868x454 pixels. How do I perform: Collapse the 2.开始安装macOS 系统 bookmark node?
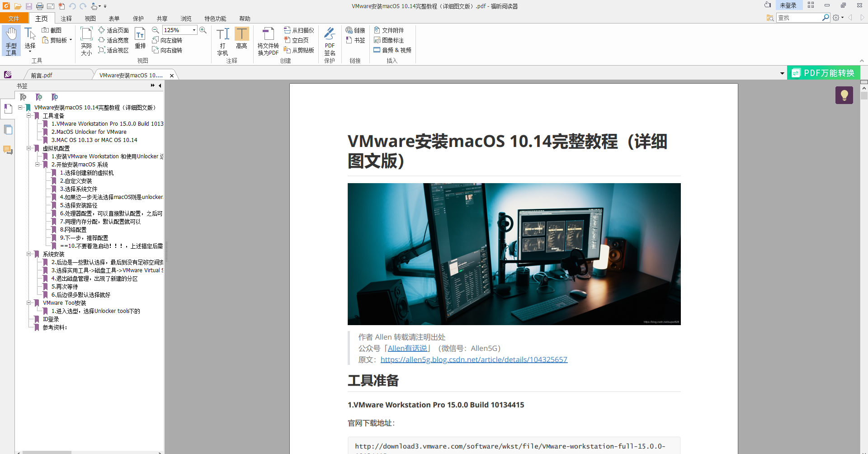(x=38, y=165)
